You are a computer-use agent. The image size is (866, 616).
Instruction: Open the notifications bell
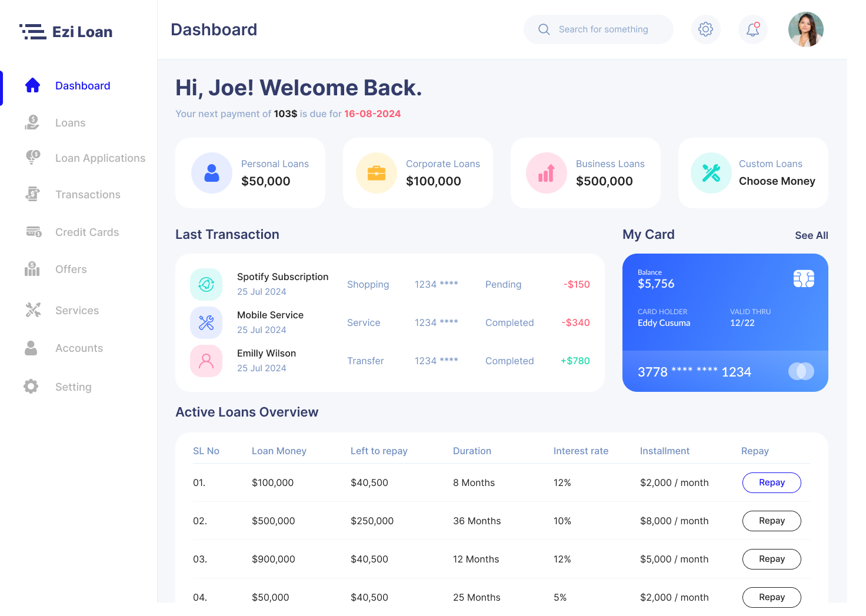[x=753, y=29]
